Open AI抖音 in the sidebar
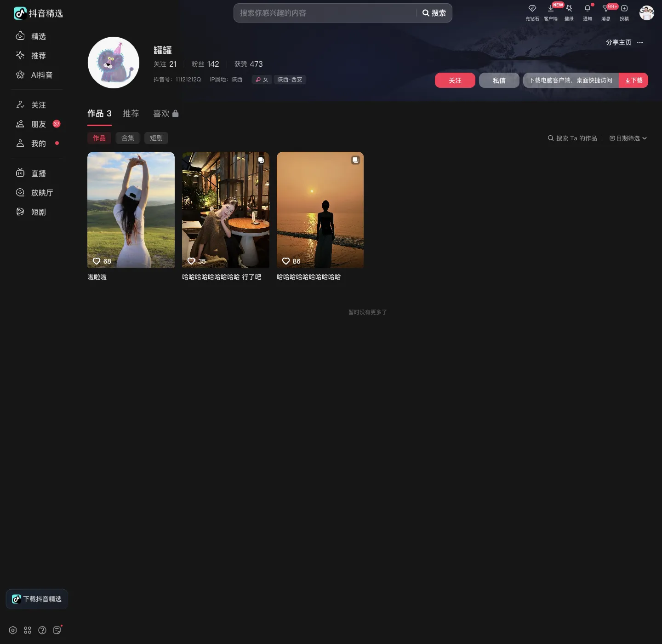Screen dimensions: 662x644 point(34,75)
